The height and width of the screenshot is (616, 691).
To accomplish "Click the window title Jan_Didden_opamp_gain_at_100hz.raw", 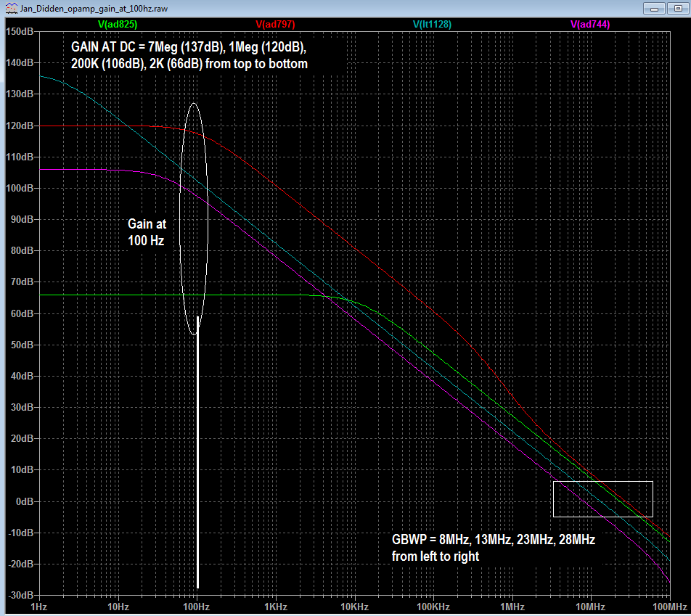I will (x=94, y=9).
